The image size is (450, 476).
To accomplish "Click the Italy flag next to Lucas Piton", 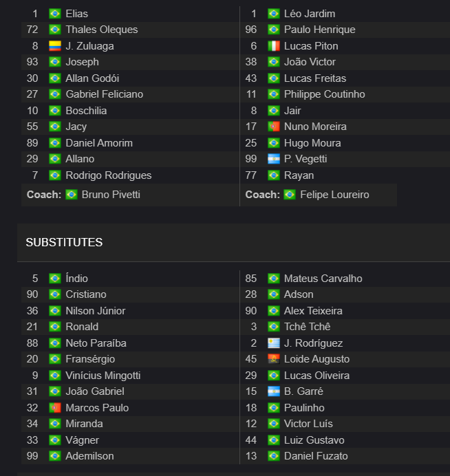I will (x=274, y=46).
